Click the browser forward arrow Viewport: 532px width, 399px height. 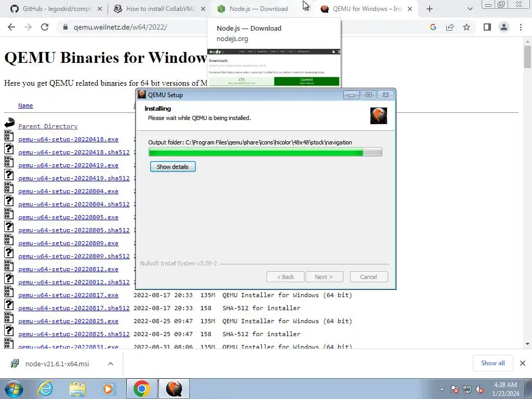point(28,27)
